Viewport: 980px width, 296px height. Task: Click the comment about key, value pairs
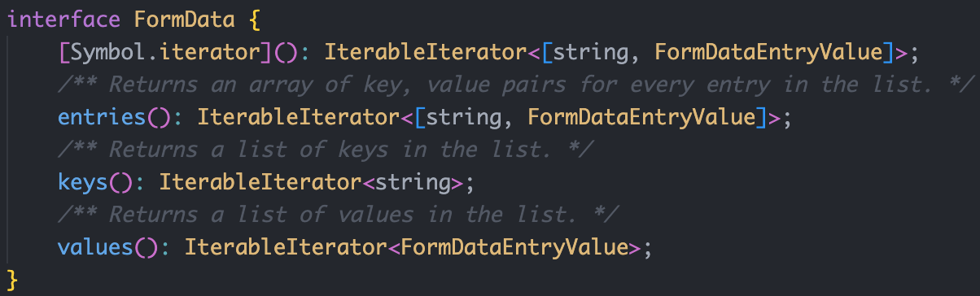point(515,85)
